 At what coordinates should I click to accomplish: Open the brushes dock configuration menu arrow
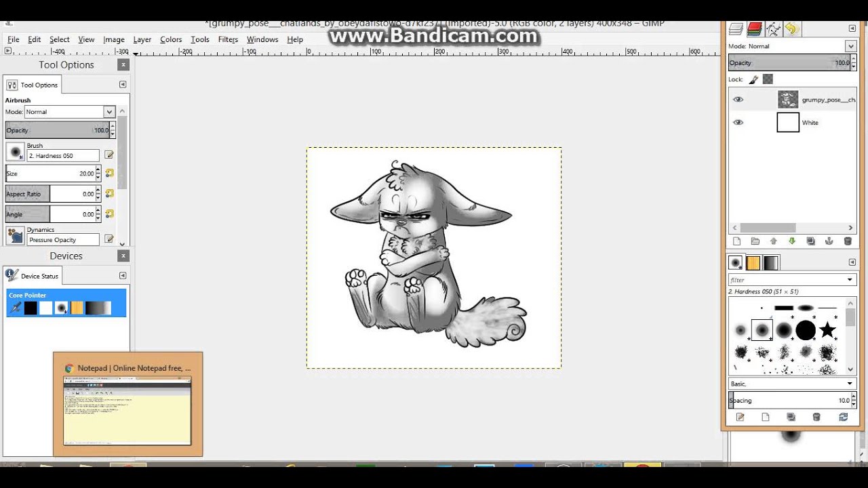click(852, 262)
